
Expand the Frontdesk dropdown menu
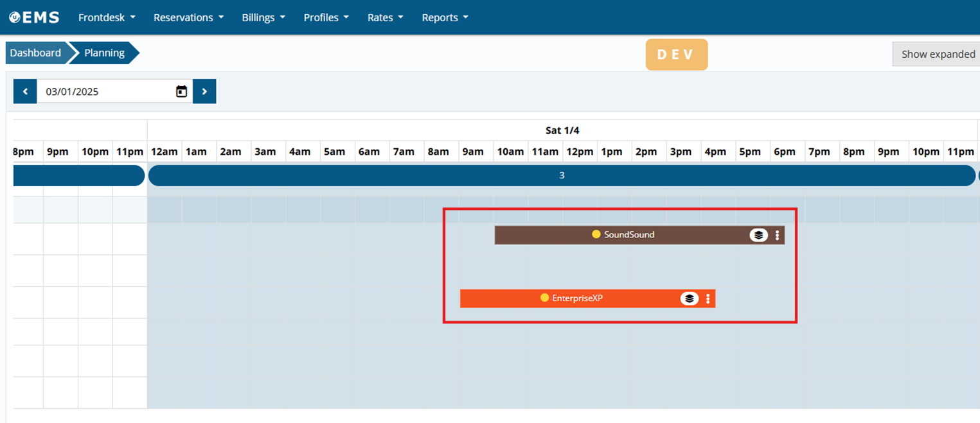tap(107, 17)
